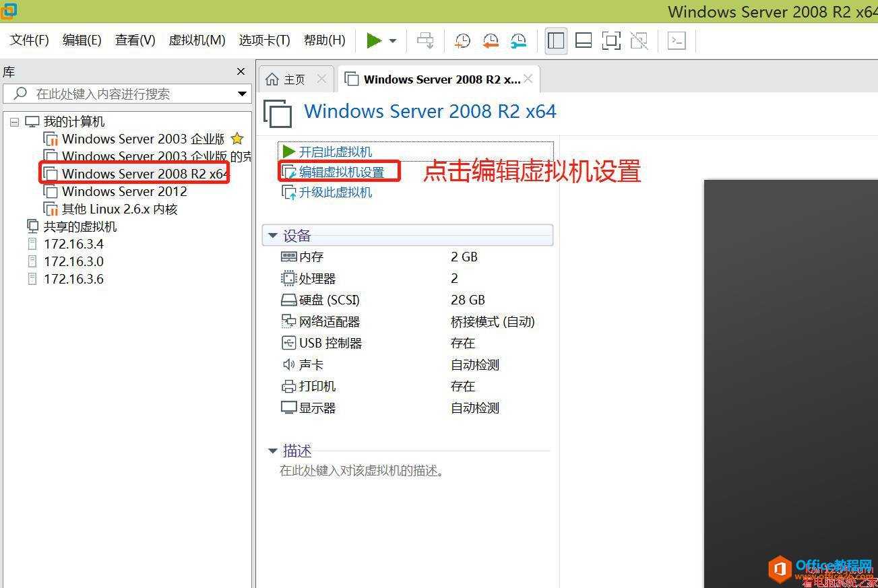Select Windows Server 2003 企业版 starred VM

point(143,139)
